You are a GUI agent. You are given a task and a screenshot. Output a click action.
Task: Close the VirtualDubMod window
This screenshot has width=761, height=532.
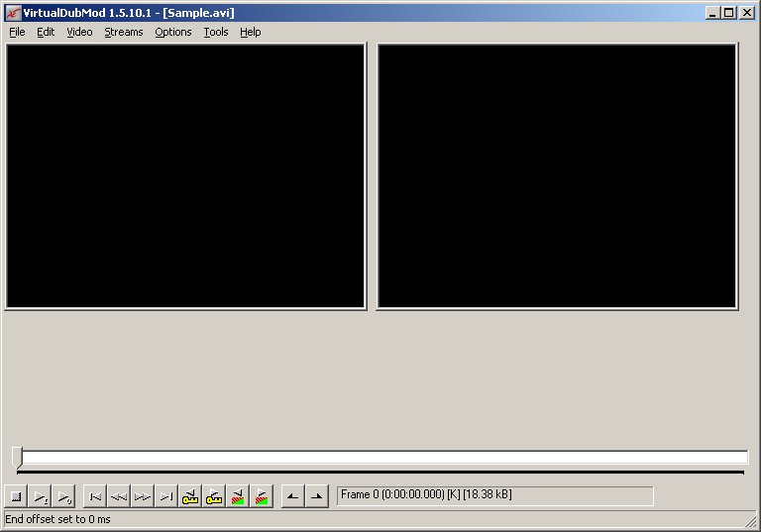coord(747,13)
